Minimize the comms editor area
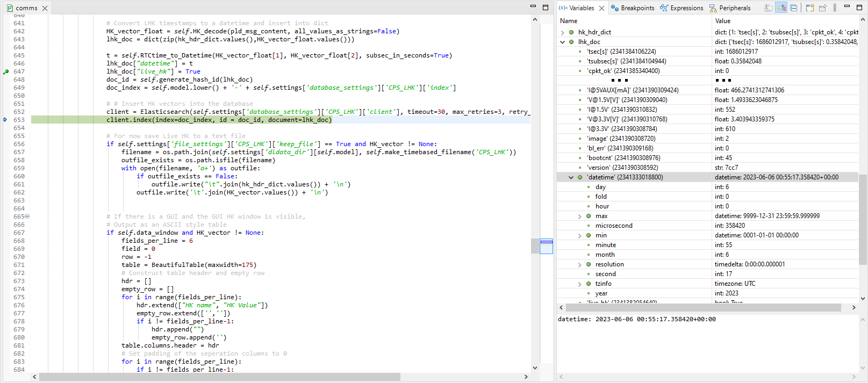The height and width of the screenshot is (383, 868). point(533,6)
